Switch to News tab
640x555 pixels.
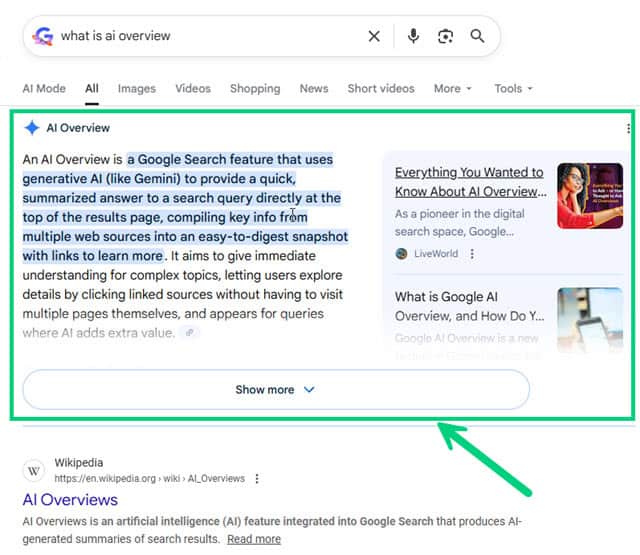click(314, 89)
